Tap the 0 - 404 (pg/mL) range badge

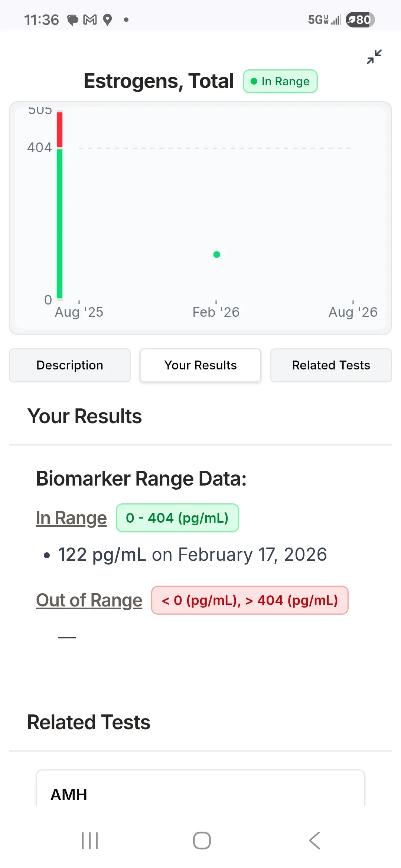[x=177, y=518]
